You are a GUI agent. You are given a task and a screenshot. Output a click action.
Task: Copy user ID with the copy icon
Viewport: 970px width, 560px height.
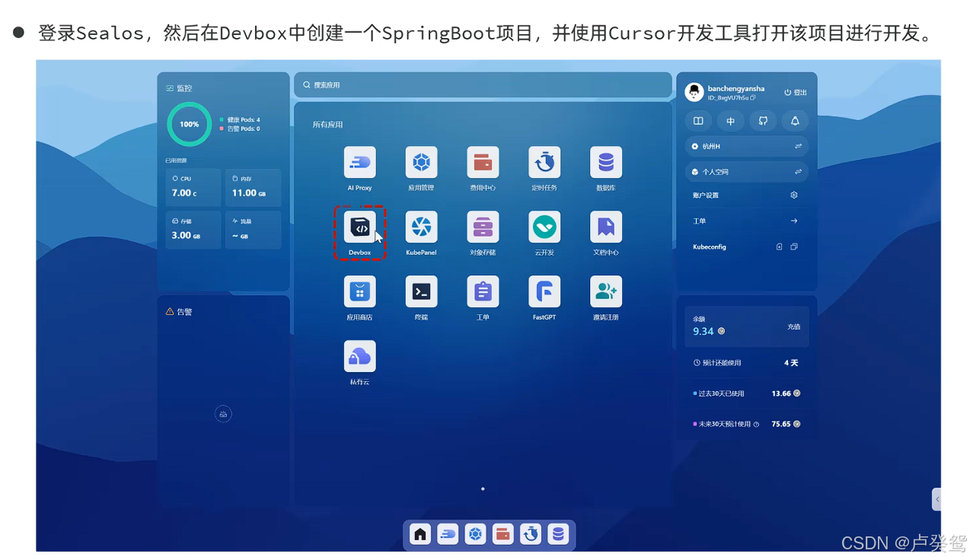point(753,98)
